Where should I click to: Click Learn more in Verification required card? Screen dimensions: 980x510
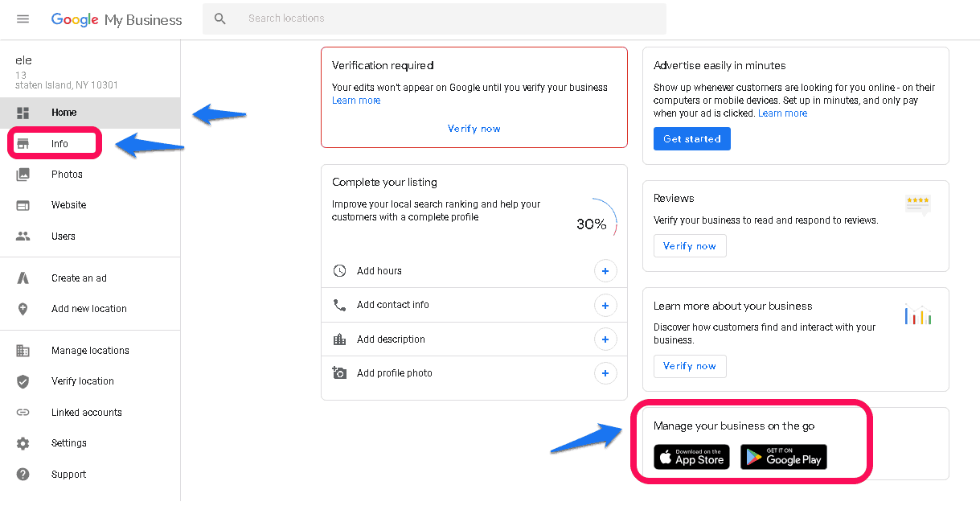tap(356, 101)
